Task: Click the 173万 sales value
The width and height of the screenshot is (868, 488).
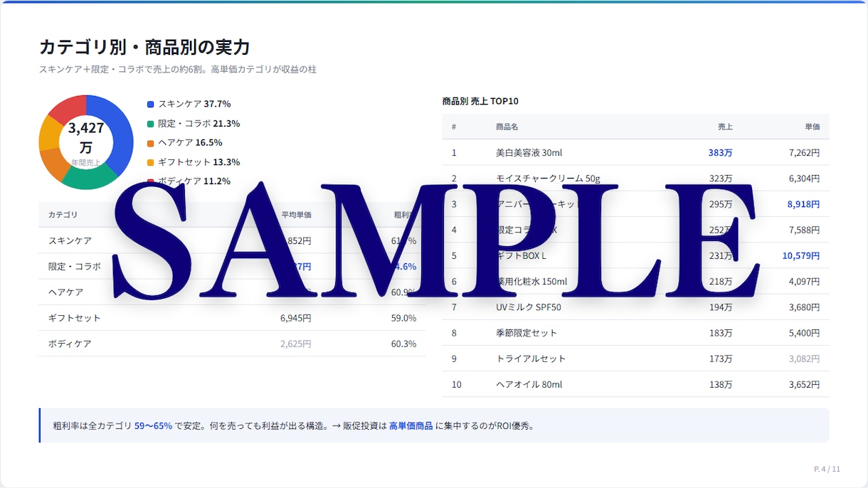Action: point(720,359)
